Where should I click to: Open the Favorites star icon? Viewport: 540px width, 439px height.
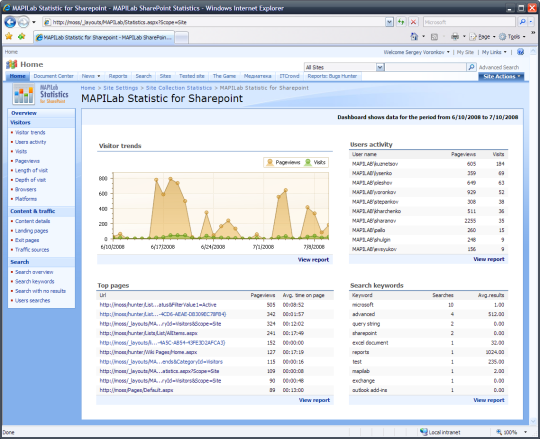point(9,36)
